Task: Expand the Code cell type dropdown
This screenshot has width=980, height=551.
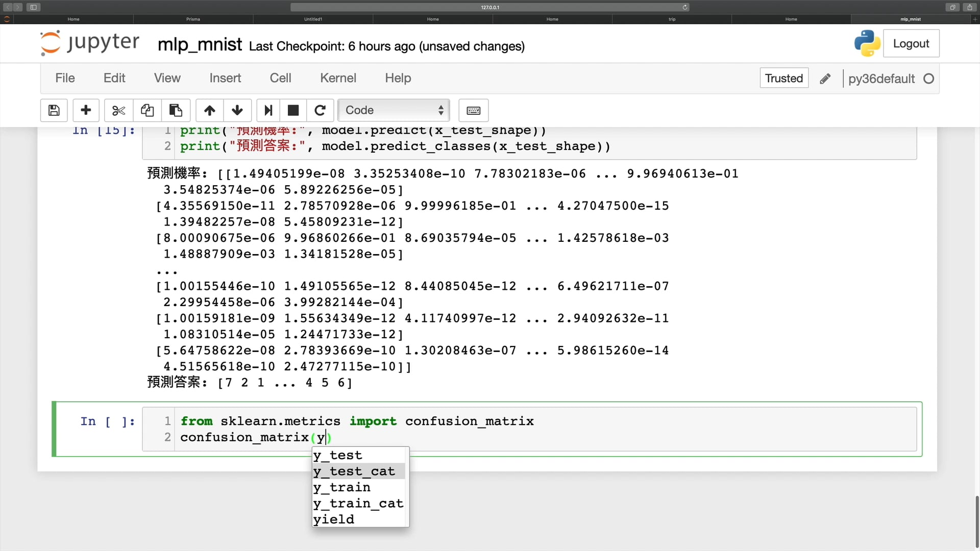Action: tap(394, 110)
